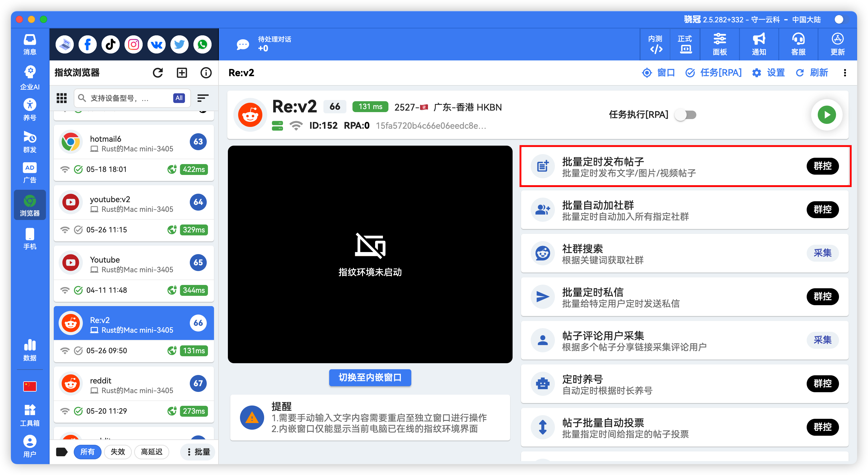The image size is (868, 475).
Task: Select the hotmail6 browser profile
Action: click(134, 153)
